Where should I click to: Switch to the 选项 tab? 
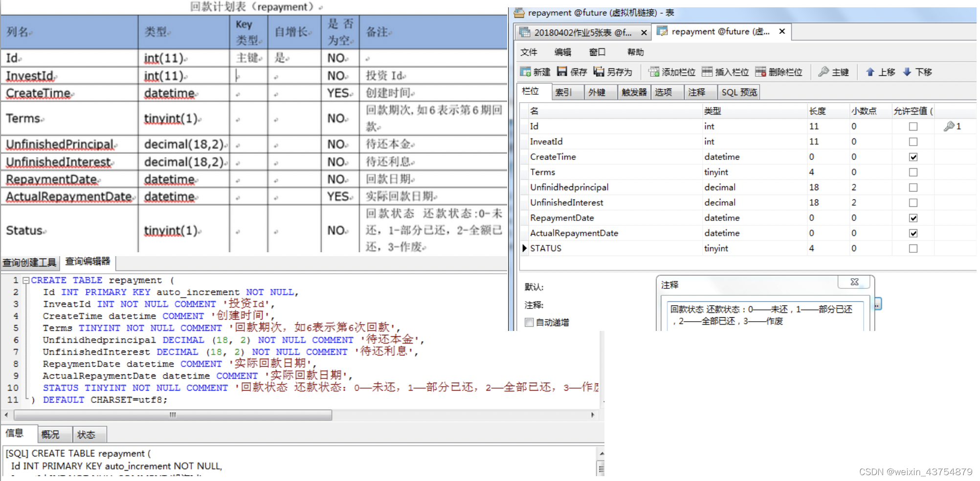667,92
